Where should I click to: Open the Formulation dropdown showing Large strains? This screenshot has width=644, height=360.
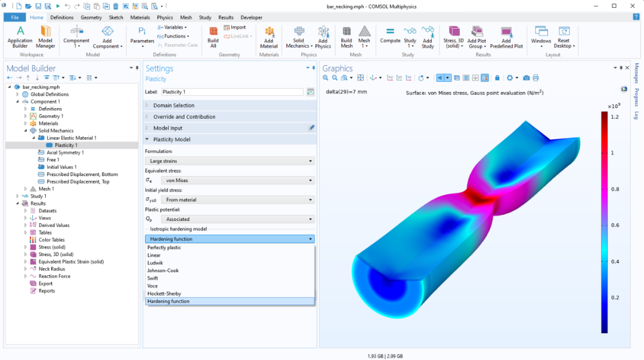pyautogui.click(x=230, y=161)
